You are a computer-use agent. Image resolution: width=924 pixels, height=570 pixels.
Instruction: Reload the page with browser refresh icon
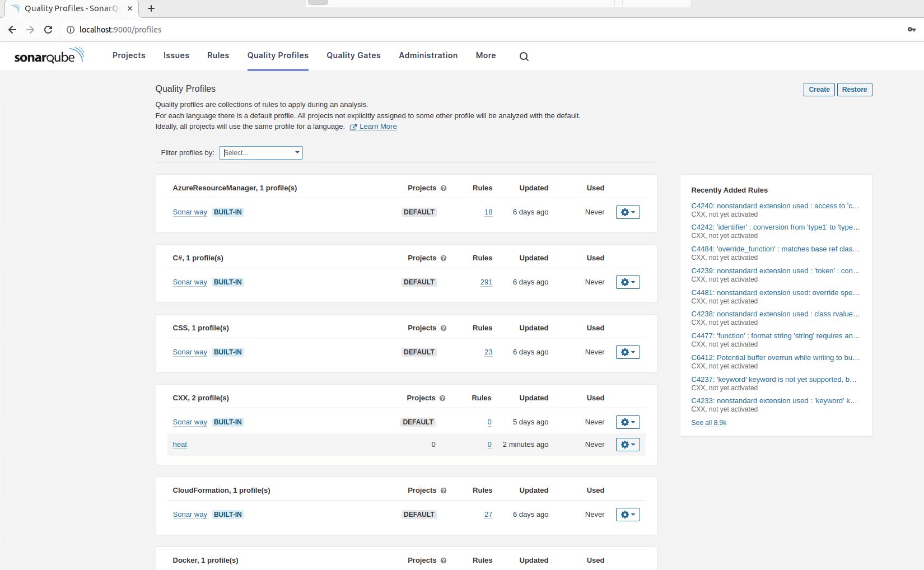click(48, 30)
